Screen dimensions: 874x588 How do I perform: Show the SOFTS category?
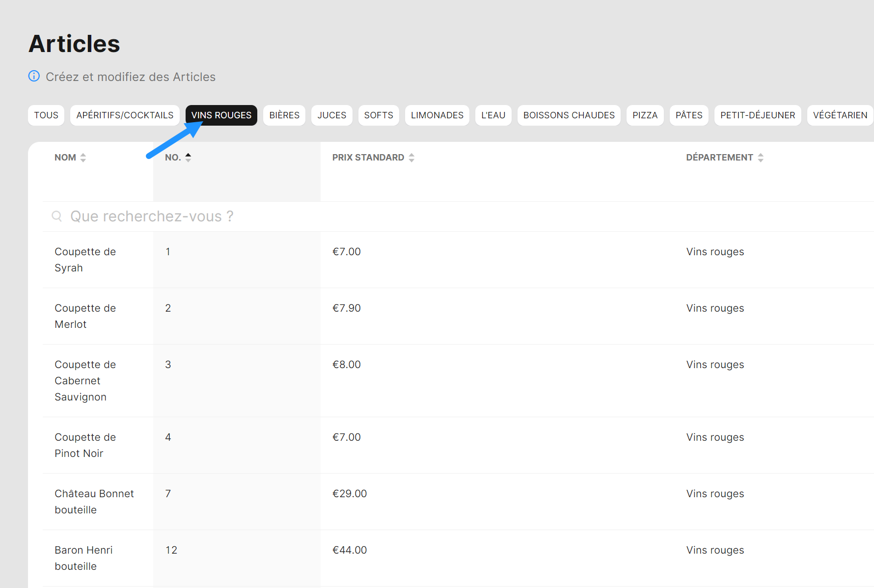379,115
